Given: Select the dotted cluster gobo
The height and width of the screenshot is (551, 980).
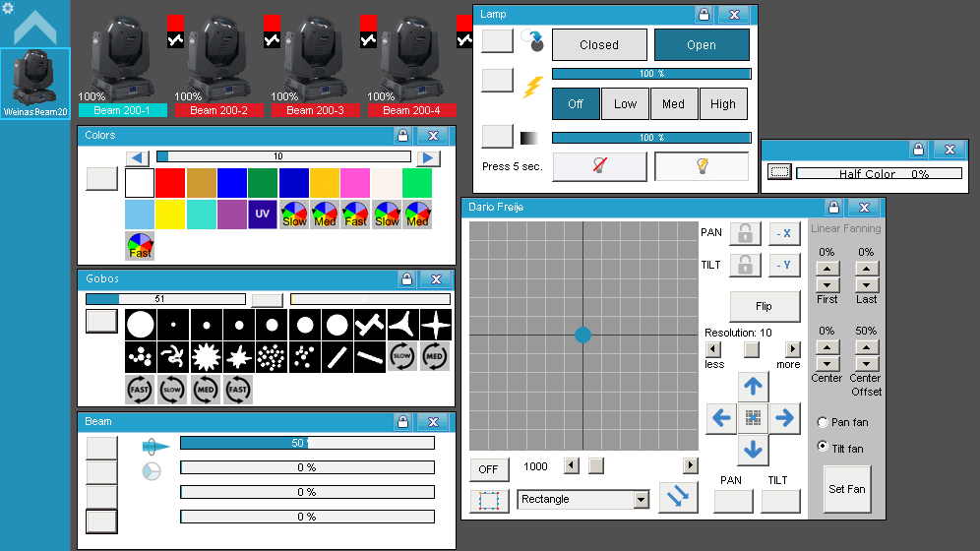Looking at the screenshot, I should pyautogui.click(x=272, y=357).
